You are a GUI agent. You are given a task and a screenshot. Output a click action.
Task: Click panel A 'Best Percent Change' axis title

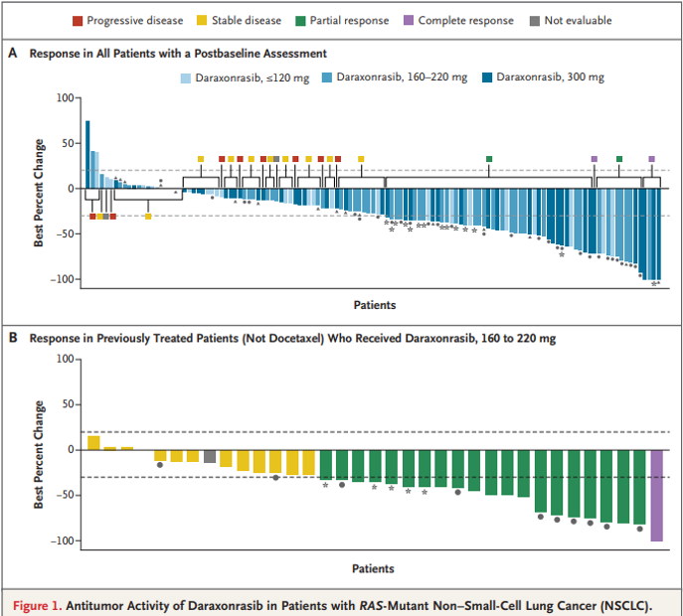click(39, 193)
